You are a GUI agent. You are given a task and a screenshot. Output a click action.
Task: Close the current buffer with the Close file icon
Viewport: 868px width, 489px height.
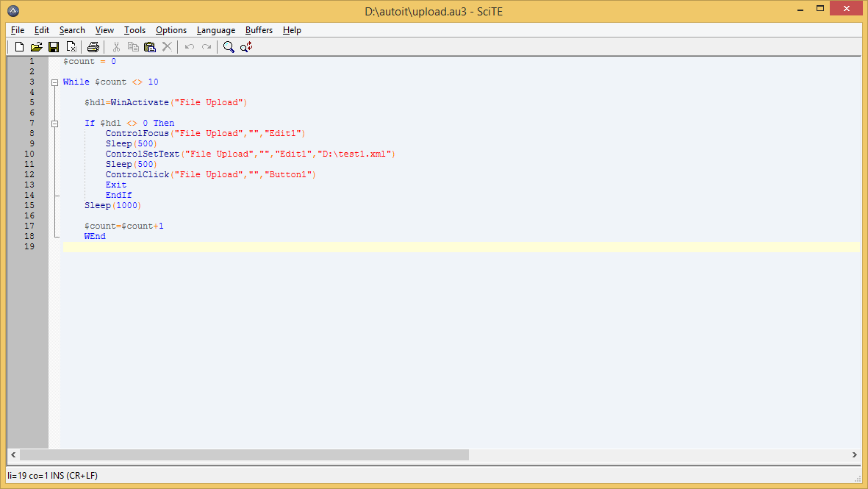click(x=71, y=46)
